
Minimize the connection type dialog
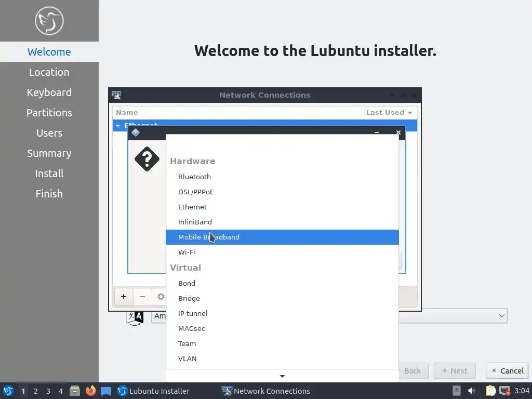pyautogui.click(x=377, y=132)
